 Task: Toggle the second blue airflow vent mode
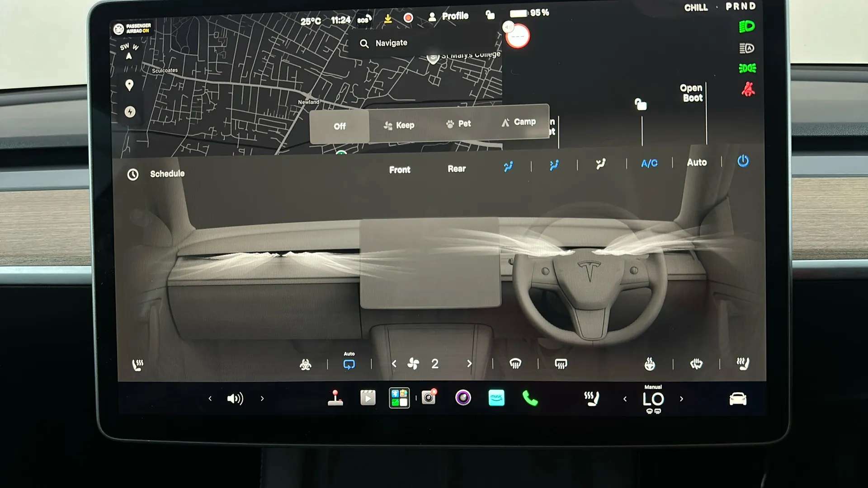(x=554, y=165)
